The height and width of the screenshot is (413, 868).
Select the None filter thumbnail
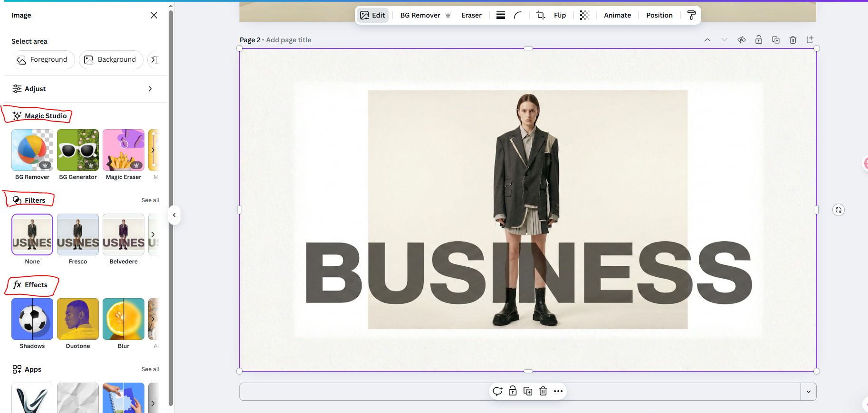point(32,235)
